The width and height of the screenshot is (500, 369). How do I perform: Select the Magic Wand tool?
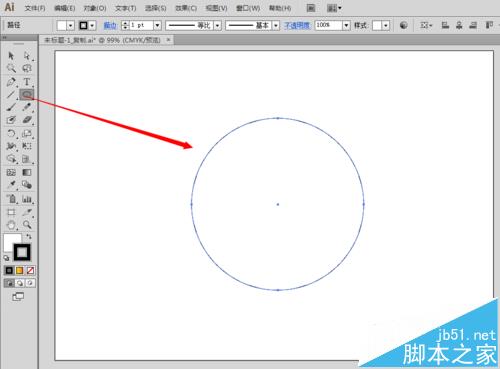(11, 68)
